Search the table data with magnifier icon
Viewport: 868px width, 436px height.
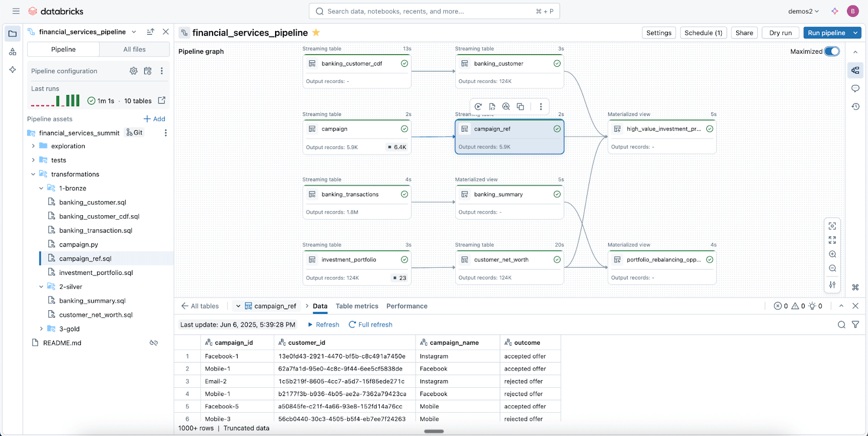click(841, 325)
